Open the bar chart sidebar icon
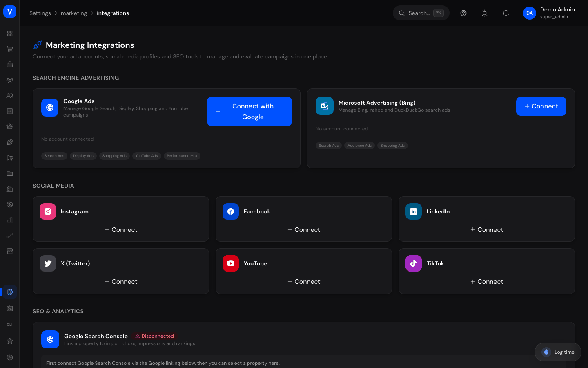Image resolution: width=588 pixels, height=368 pixels. point(10,220)
